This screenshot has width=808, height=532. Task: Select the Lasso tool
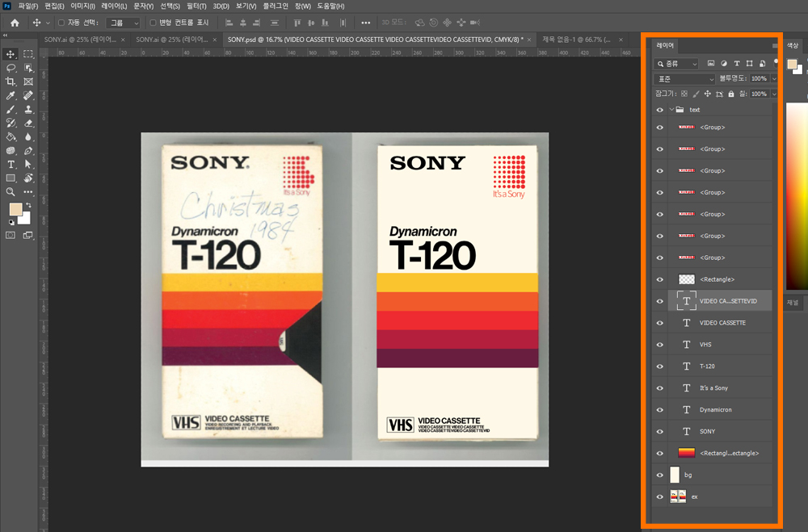[11, 68]
